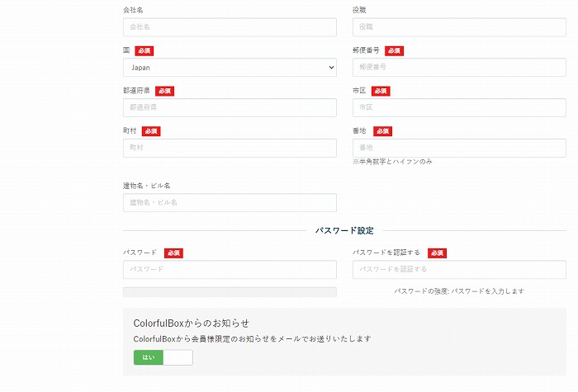Click the 郵便番号 input field
The height and width of the screenshot is (392, 578).
click(459, 68)
